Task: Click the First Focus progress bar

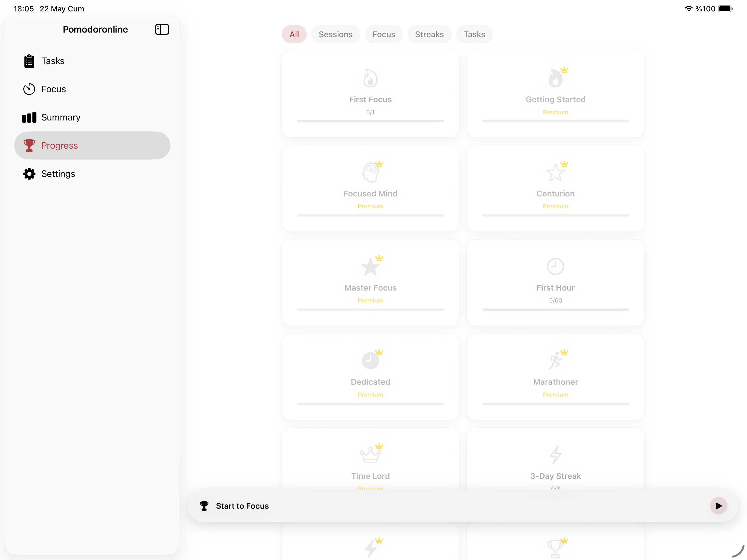Action: 370,121
